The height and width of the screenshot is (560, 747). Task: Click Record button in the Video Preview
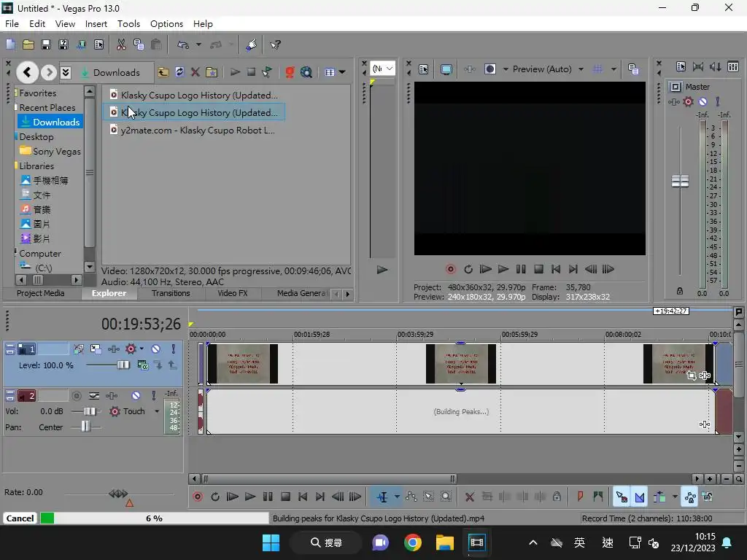pyautogui.click(x=450, y=269)
